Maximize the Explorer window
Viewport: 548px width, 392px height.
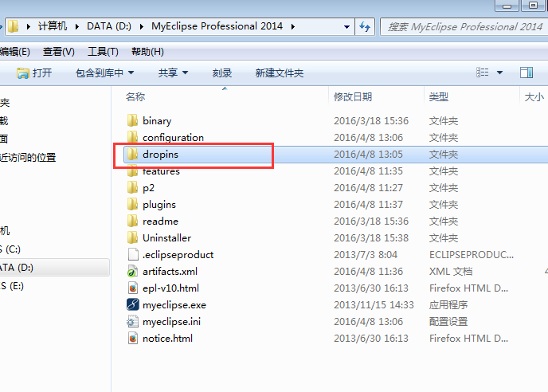[533, 6]
